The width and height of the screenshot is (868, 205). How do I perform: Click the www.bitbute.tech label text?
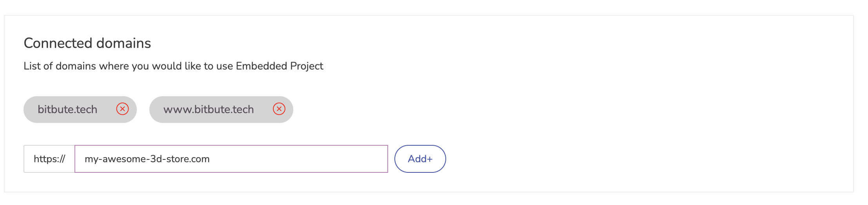coord(209,110)
